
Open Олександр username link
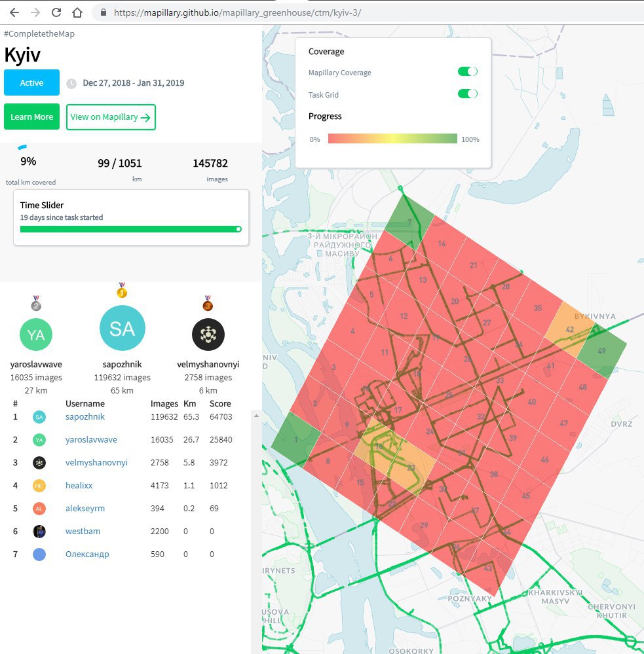coord(87,554)
